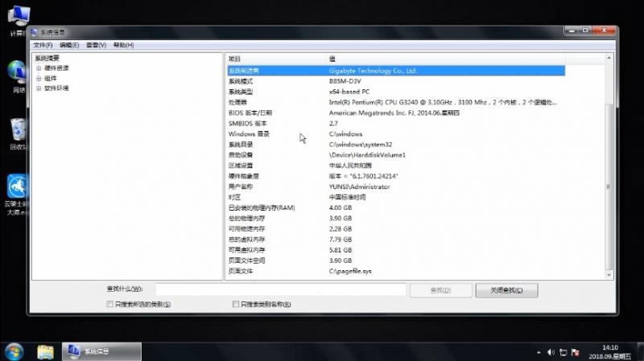644x361 pixels.
Task: Click scrollbar down arrow in details pane
Action: (609, 275)
